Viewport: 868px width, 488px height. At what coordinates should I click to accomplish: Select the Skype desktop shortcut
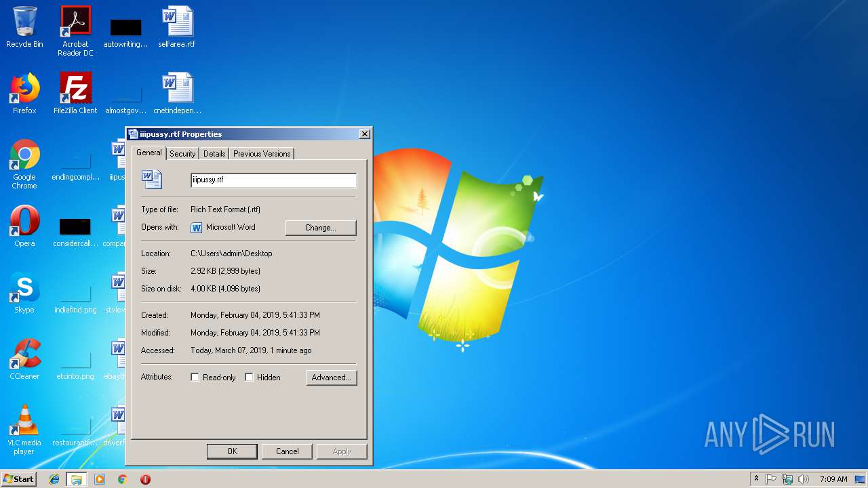[x=24, y=293]
